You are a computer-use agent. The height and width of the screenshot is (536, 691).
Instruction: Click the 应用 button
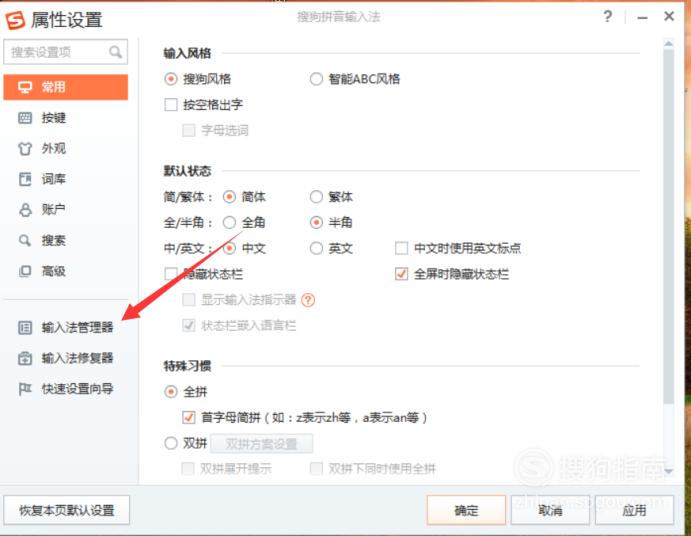click(x=634, y=510)
